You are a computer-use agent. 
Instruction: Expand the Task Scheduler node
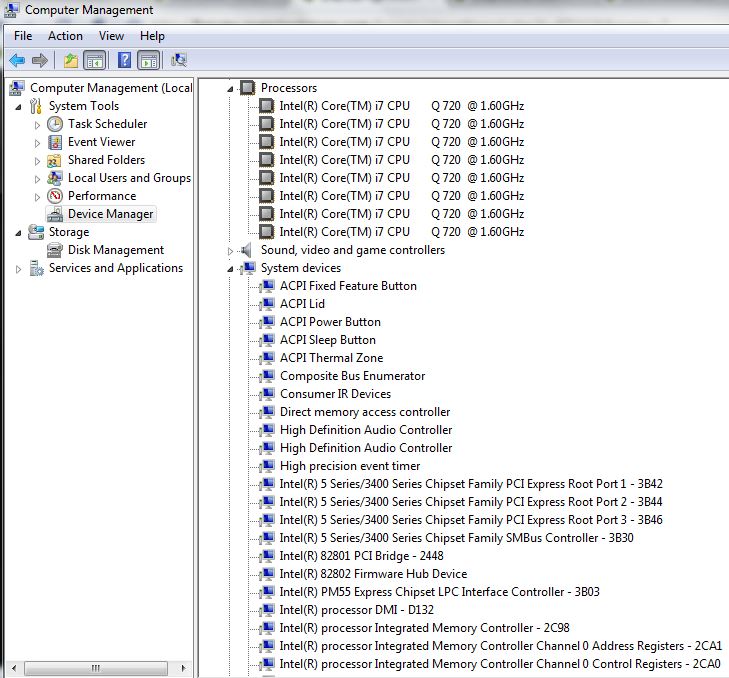(x=38, y=125)
